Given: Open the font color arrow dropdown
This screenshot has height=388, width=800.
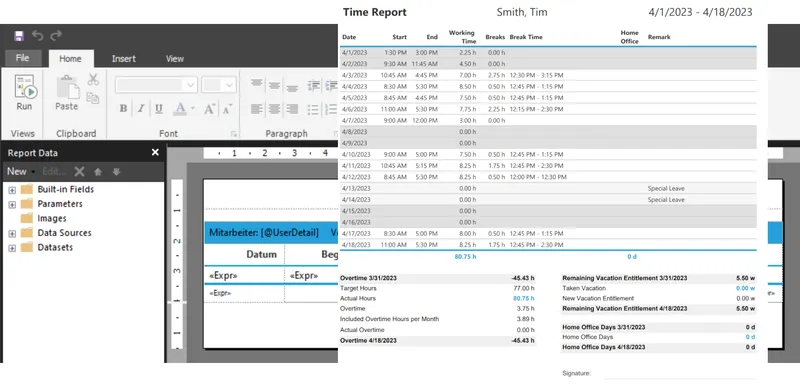Looking at the screenshot, I should [193, 109].
